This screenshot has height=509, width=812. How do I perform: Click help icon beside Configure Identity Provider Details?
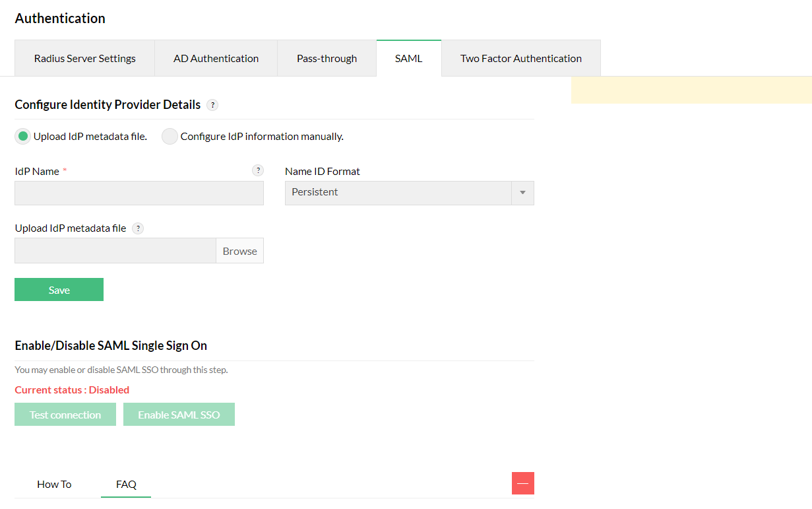tap(212, 105)
